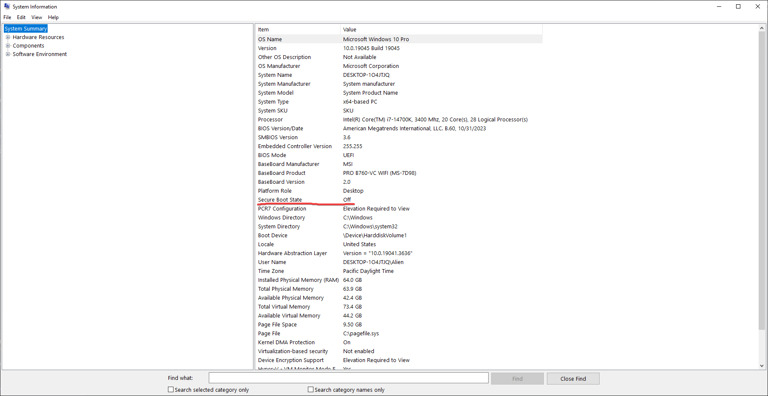Maximize the System Information window
This screenshot has height=396, width=768.
(738, 6)
